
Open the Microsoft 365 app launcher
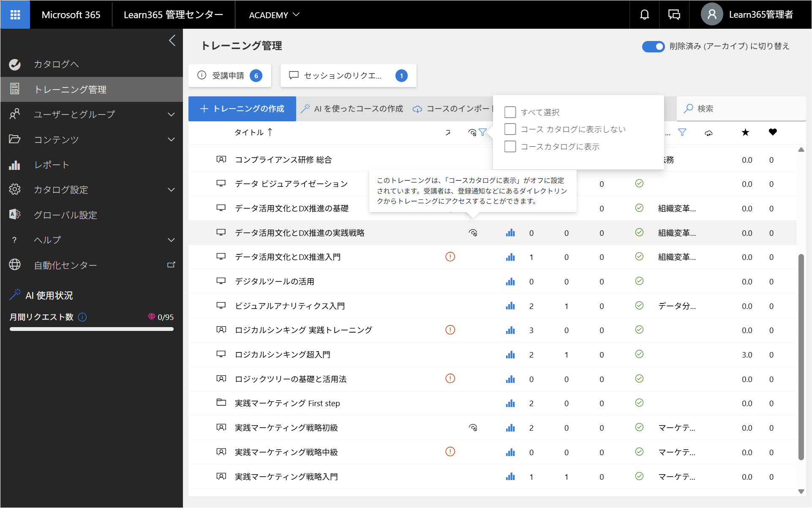pyautogui.click(x=15, y=15)
